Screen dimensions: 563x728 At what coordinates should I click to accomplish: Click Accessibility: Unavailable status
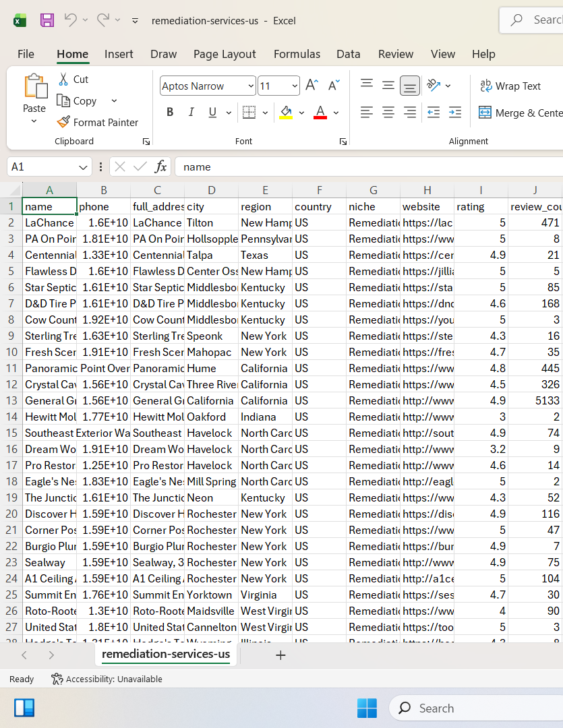(107, 679)
